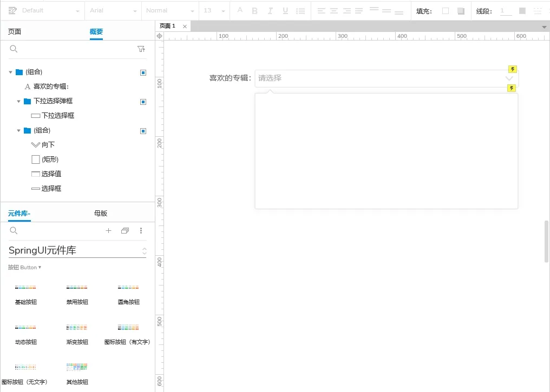Click the stacked library icon beside plus
The width and height of the screenshot is (550, 392).
pyautogui.click(x=125, y=230)
